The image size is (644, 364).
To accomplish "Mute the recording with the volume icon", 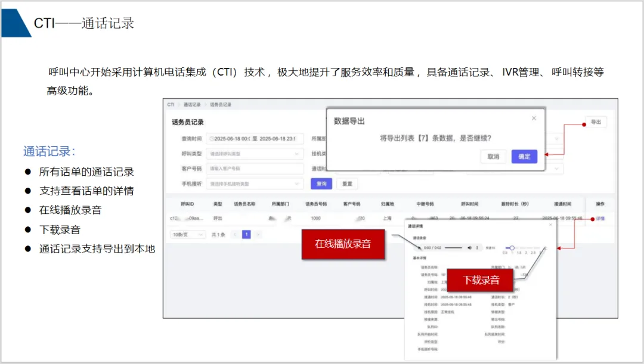I will coord(469,248).
